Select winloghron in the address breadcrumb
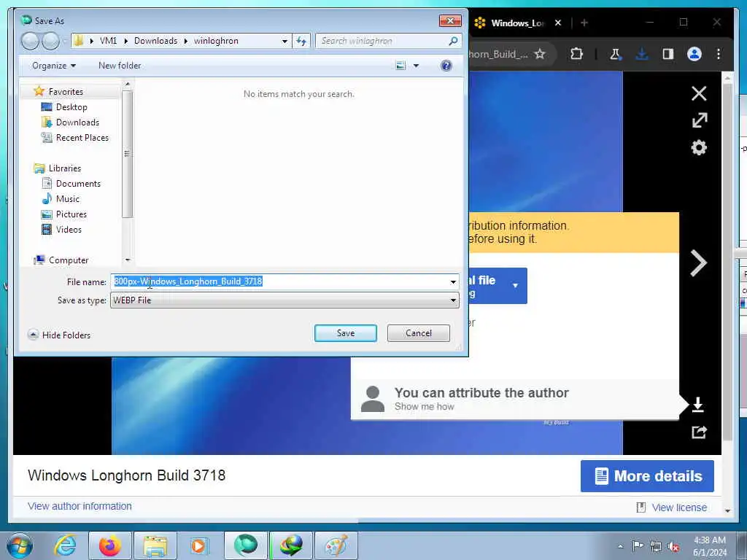The image size is (747, 560). click(x=216, y=41)
